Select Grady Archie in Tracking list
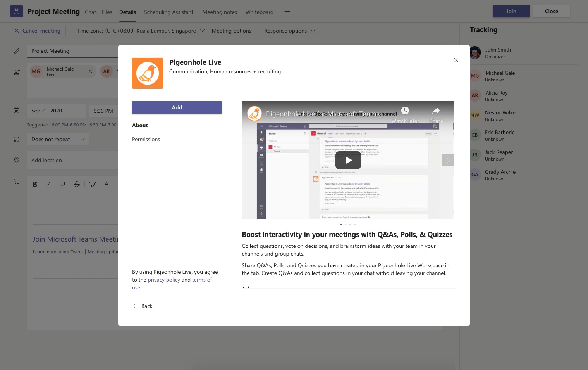 (x=500, y=172)
